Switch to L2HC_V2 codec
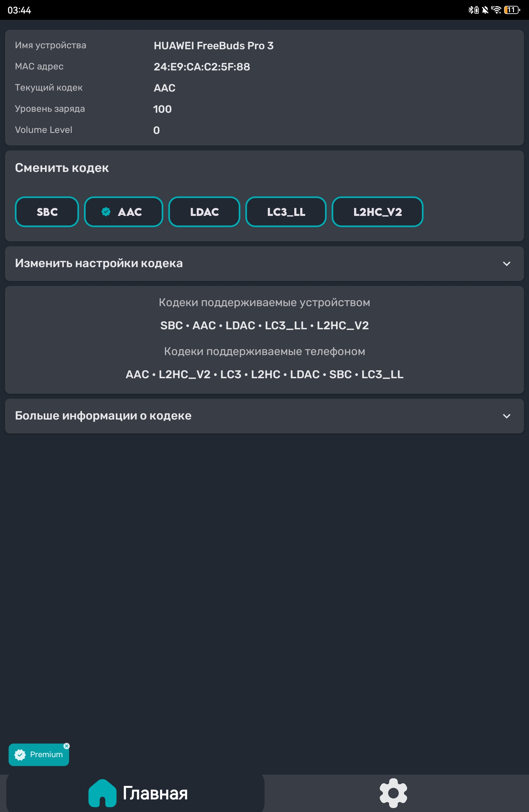The width and height of the screenshot is (529, 812). click(x=378, y=212)
